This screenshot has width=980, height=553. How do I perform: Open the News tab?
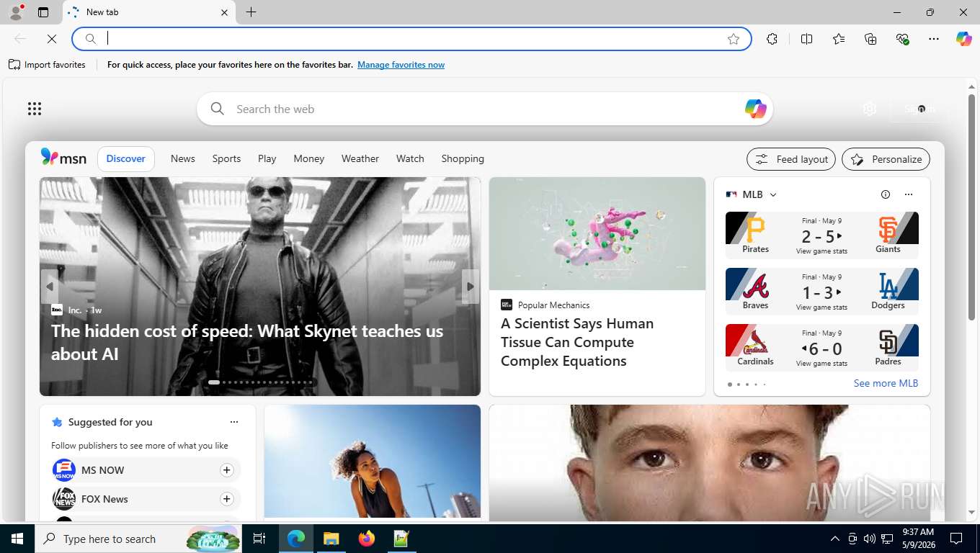pos(182,158)
